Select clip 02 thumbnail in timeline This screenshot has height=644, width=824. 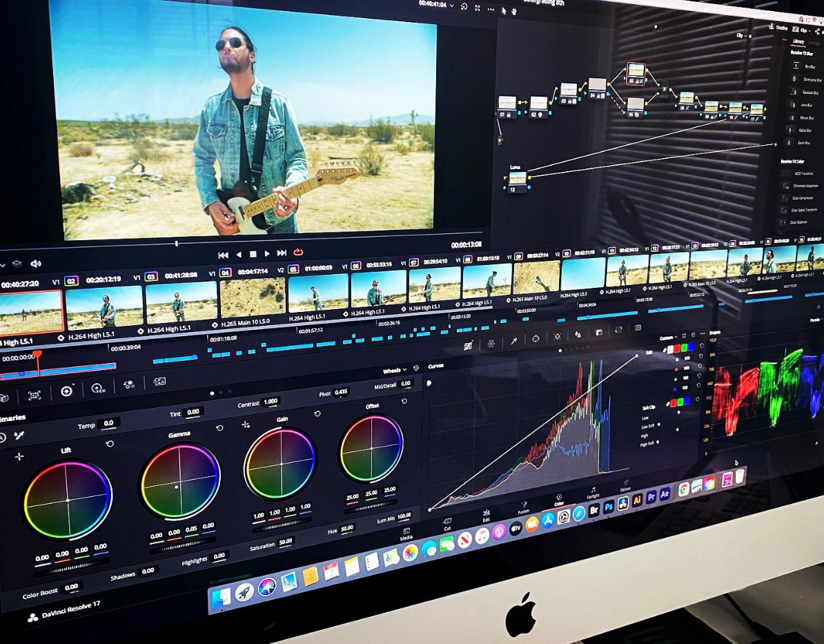tap(104, 306)
